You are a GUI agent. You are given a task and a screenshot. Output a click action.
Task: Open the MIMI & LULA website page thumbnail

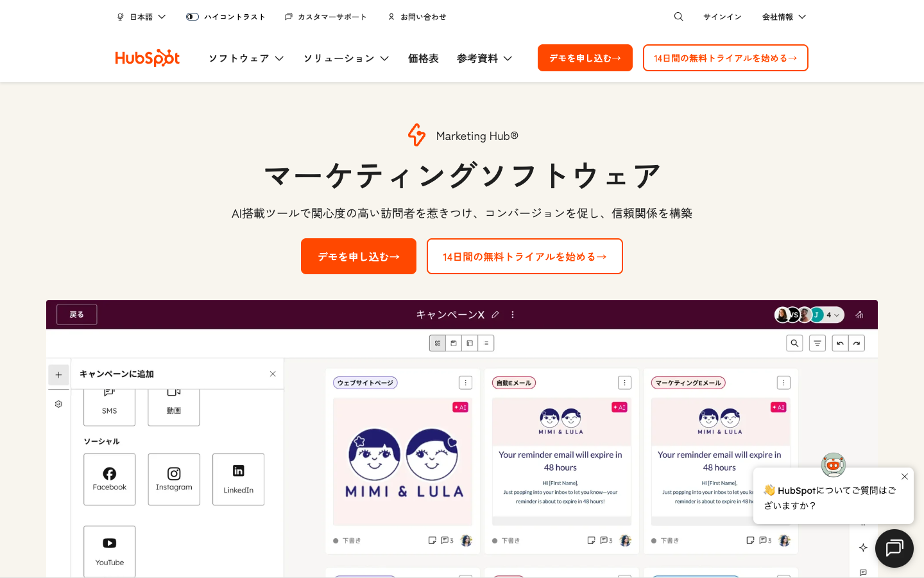[x=402, y=461]
